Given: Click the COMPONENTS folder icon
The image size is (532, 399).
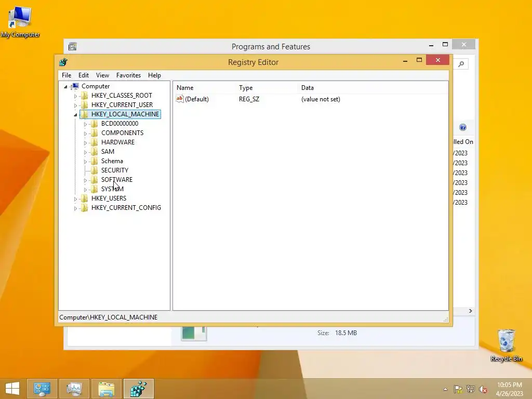Looking at the screenshot, I should [95, 132].
